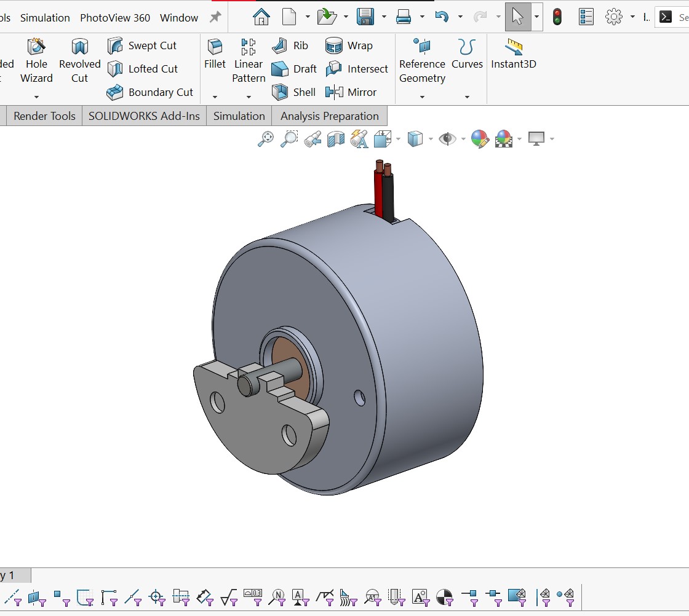Click the Select cursor tool
The height and width of the screenshot is (616, 689).
[x=518, y=17]
